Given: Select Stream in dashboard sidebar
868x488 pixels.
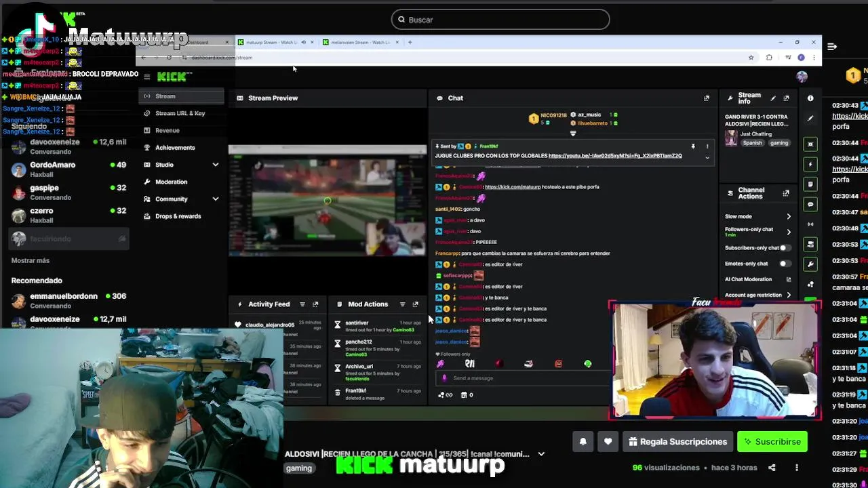Looking at the screenshot, I should [x=182, y=96].
